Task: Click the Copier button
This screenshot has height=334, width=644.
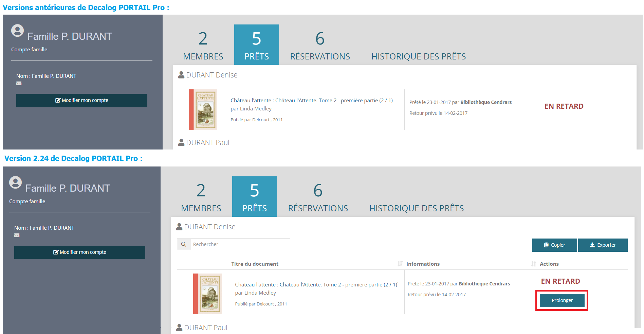Action: pos(554,245)
